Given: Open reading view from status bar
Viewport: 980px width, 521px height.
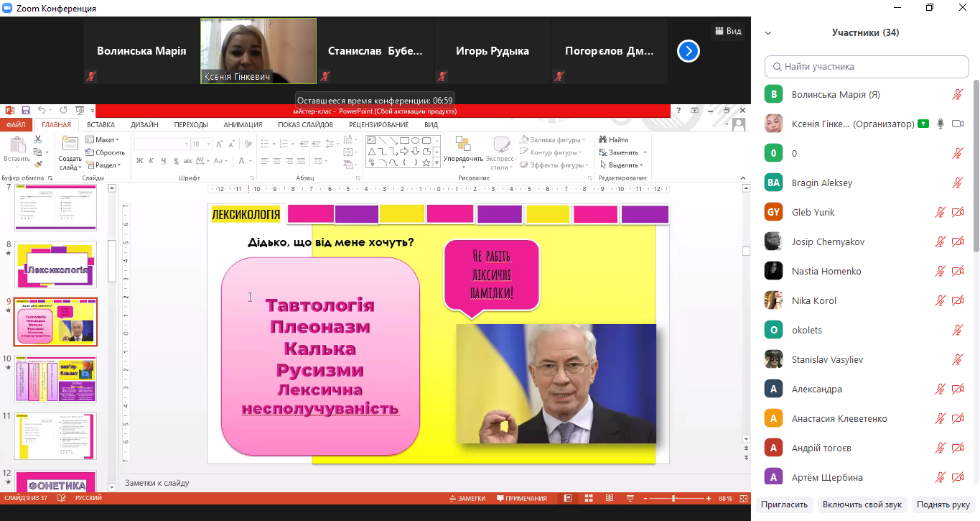Looking at the screenshot, I should [610, 498].
